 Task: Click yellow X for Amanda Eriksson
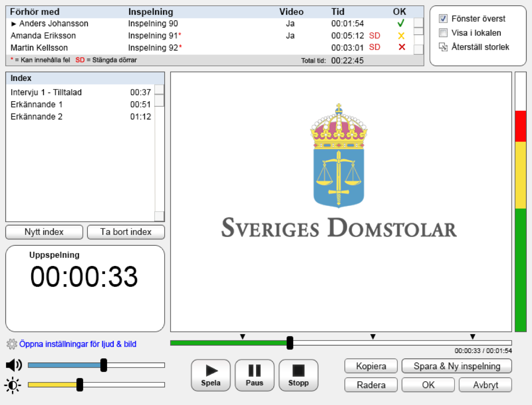401,36
